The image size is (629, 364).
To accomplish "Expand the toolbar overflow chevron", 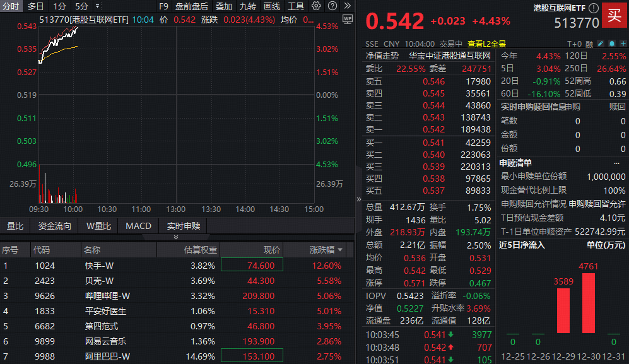I will [348, 5].
